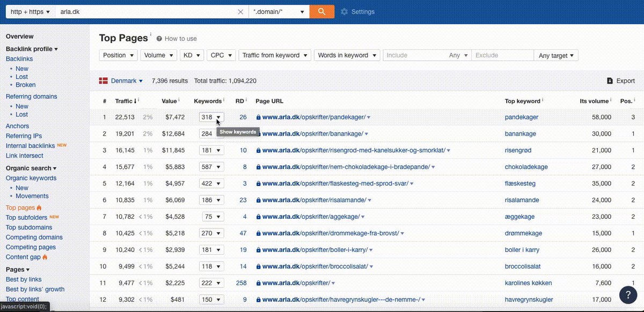Click the Export icon button

point(610,81)
